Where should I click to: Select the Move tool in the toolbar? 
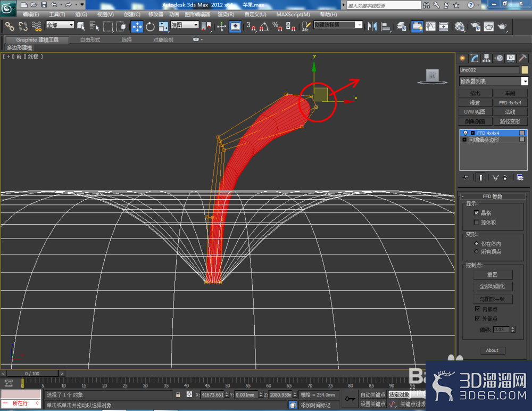(x=137, y=27)
